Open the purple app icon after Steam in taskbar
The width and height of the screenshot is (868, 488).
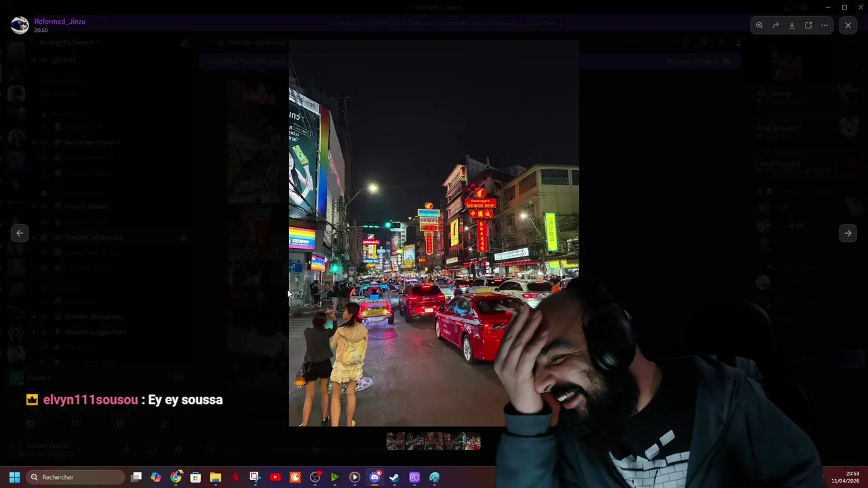tap(414, 477)
